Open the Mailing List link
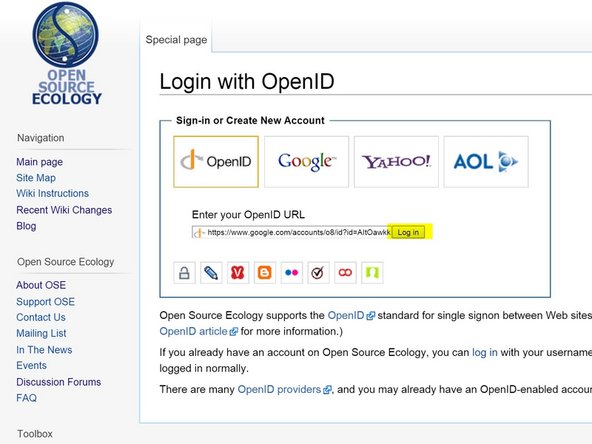Screen dimensions: 592x444 tap(41, 333)
